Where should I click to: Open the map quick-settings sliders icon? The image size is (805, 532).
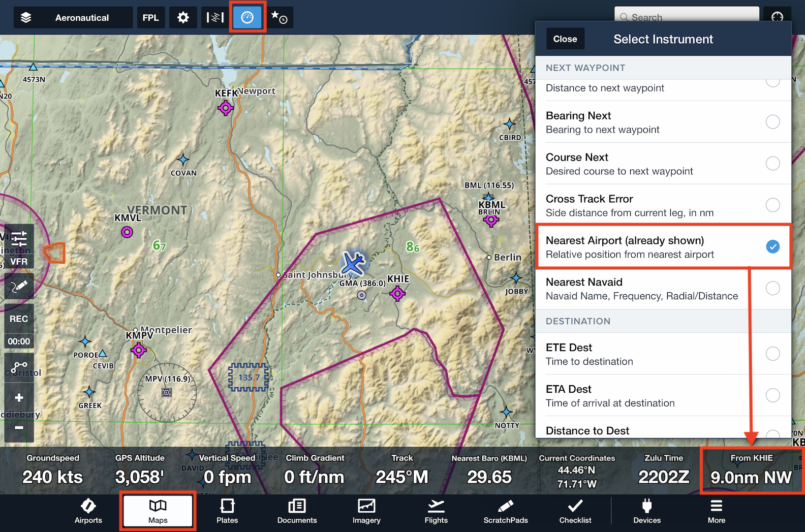click(x=19, y=238)
